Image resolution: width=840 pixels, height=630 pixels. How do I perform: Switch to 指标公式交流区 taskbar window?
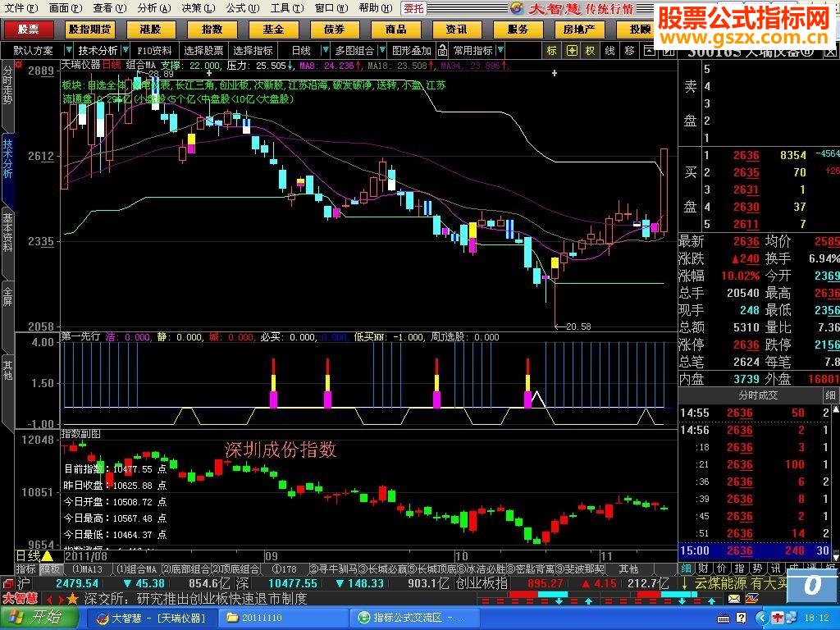(x=415, y=618)
